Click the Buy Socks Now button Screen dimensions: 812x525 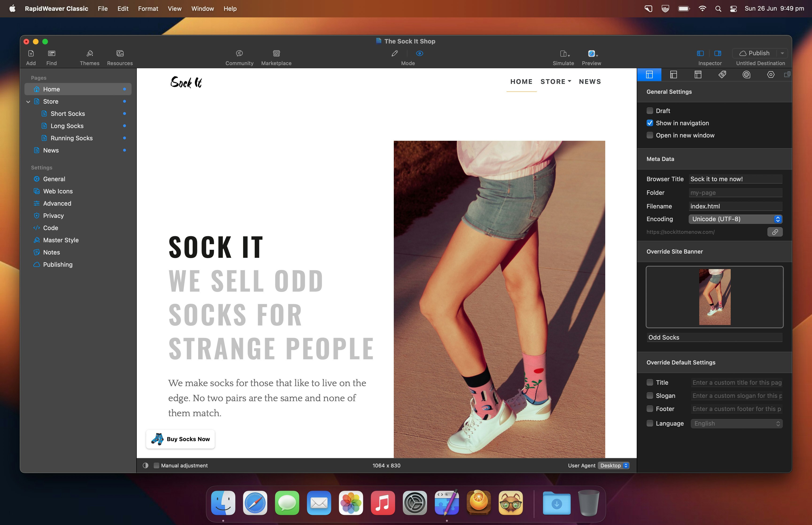click(x=180, y=439)
